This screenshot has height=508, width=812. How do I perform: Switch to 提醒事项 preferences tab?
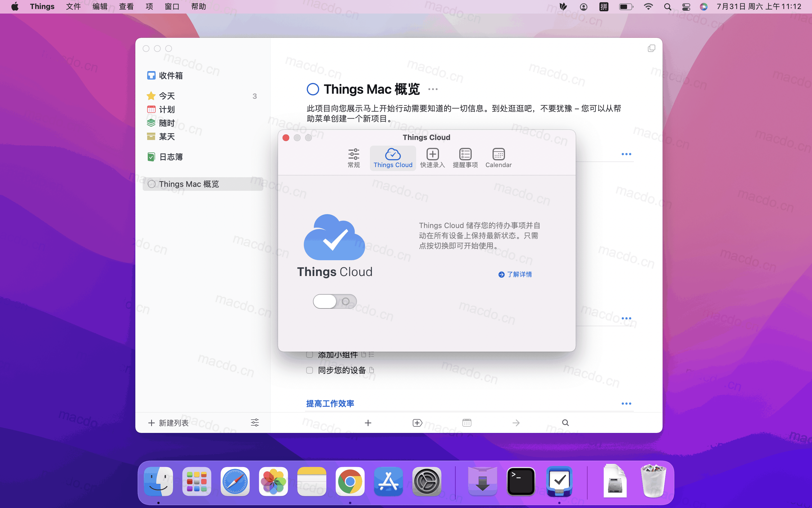point(465,158)
